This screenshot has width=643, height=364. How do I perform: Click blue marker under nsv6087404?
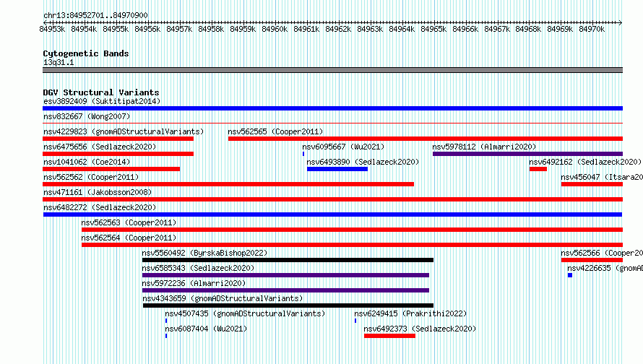[166, 336]
